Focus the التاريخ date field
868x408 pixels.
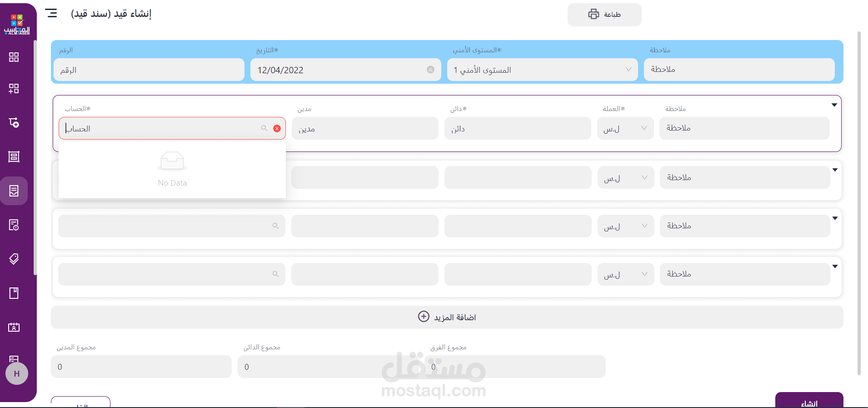[x=346, y=70]
